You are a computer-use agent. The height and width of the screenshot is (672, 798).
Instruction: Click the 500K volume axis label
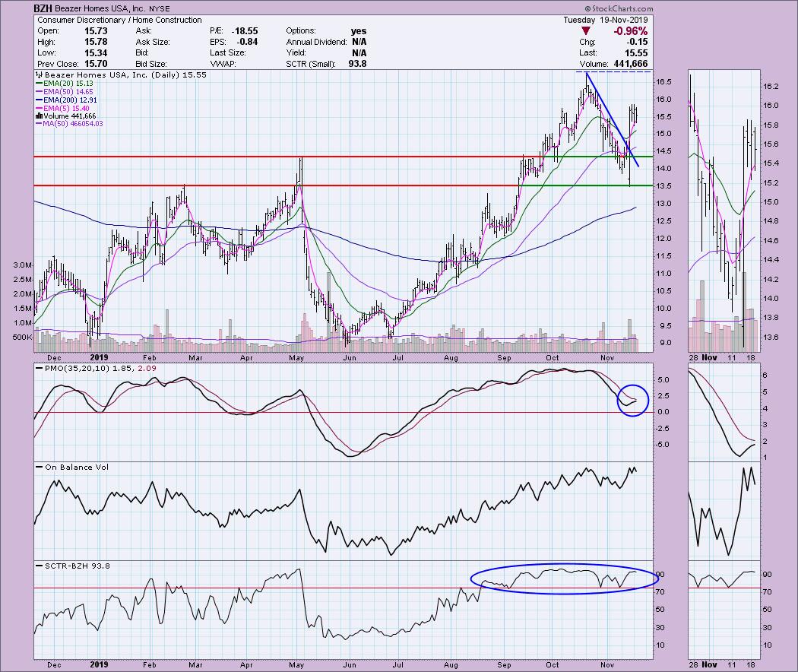(x=23, y=337)
